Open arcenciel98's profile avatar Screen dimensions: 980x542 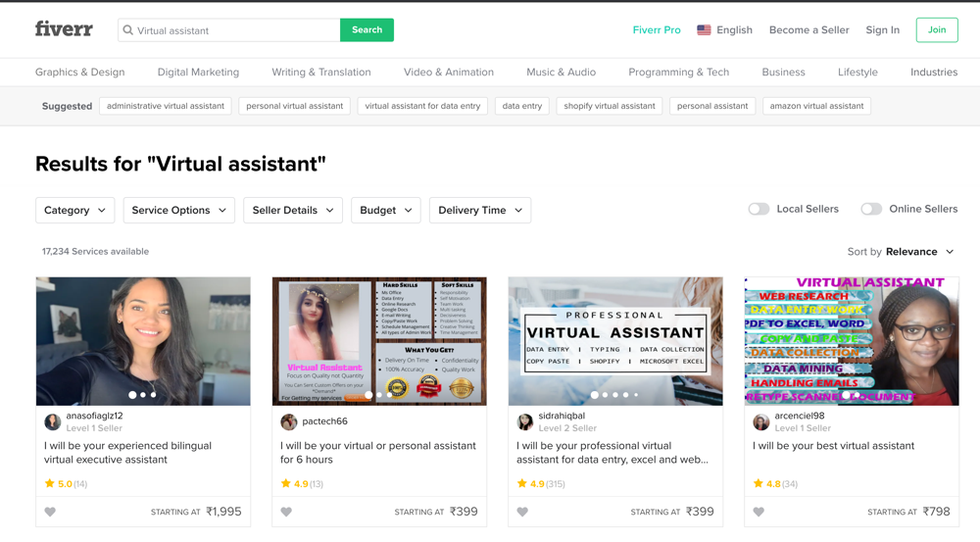pyautogui.click(x=761, y=422)
